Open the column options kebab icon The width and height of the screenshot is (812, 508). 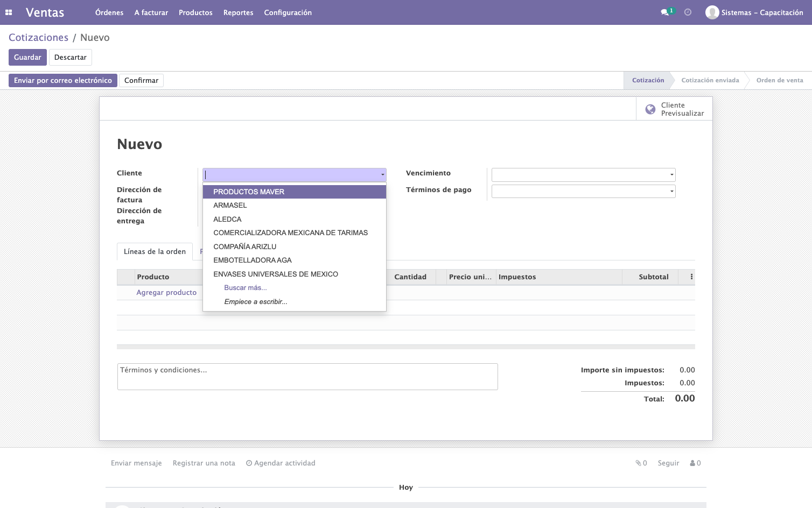691,277
